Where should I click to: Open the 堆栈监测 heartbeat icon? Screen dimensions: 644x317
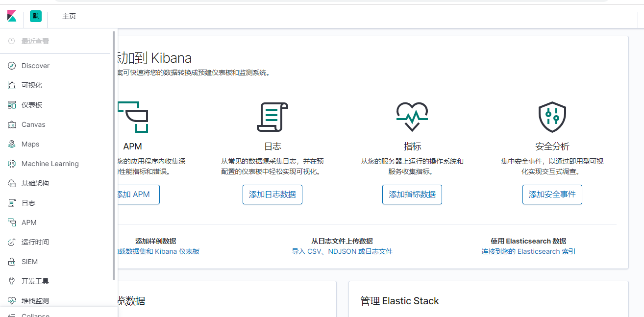[x=12, y=301]
